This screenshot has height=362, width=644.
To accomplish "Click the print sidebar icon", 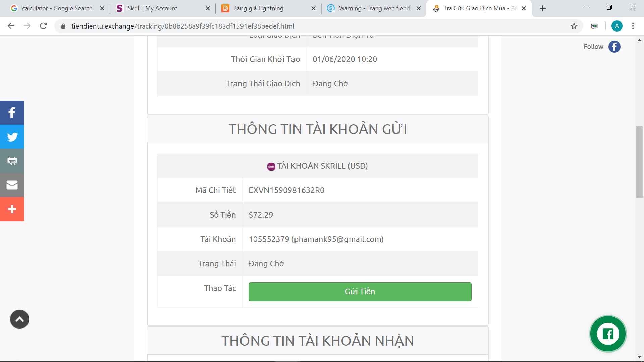I will click(x=12, y=161).
